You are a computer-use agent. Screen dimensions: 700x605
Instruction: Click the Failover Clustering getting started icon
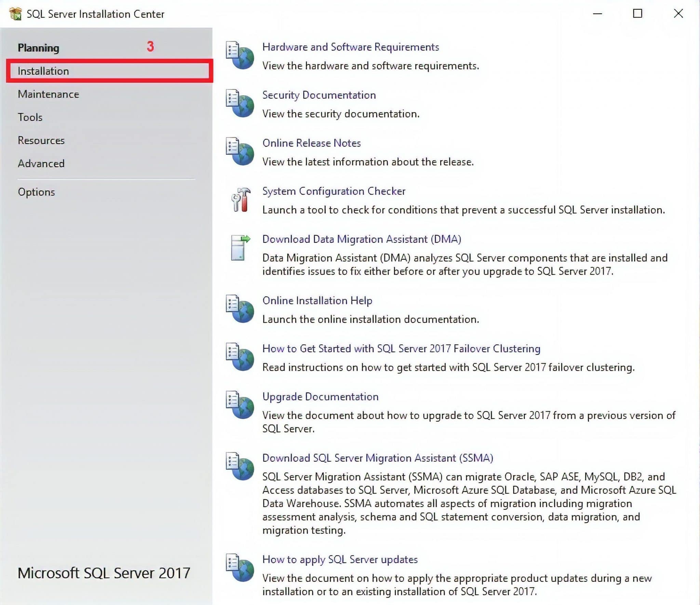(x=240, y=357)
